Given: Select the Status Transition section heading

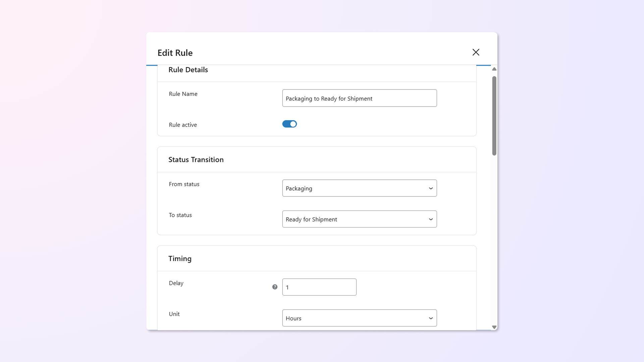Looking at the screenshot, I should [196, 160].
